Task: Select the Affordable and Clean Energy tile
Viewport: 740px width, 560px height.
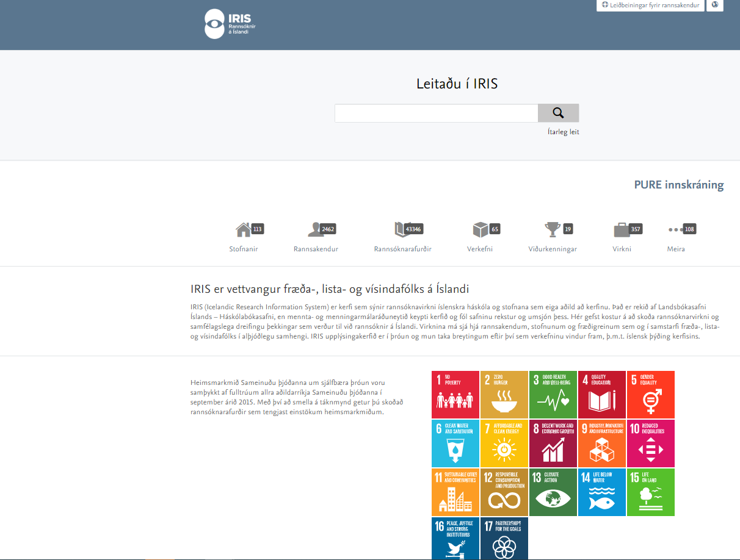Action: coord(504,443)
